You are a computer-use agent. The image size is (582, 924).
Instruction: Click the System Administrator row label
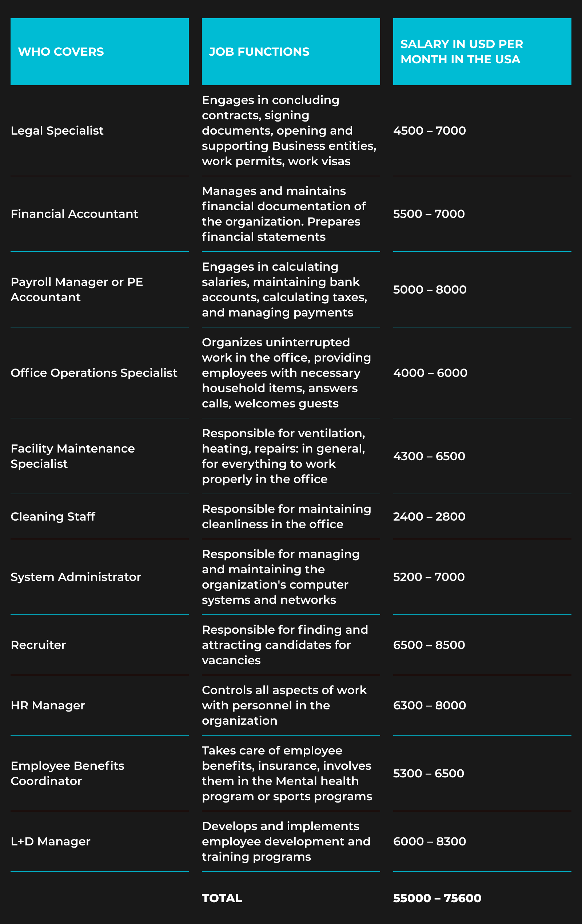click(76, 577)
